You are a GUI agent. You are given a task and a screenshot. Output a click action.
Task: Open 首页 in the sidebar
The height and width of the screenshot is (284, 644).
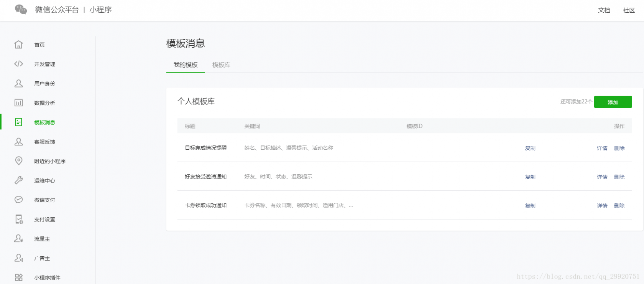(39, 45)
